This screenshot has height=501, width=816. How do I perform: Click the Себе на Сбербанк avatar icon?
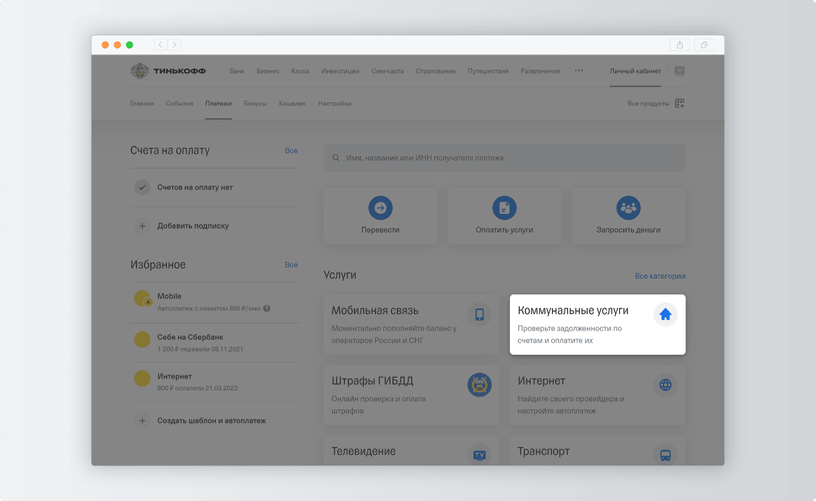142,339
